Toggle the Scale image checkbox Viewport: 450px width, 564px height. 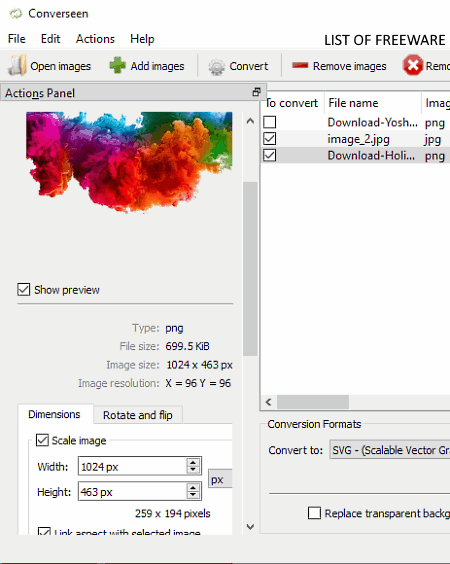(42, 440)
